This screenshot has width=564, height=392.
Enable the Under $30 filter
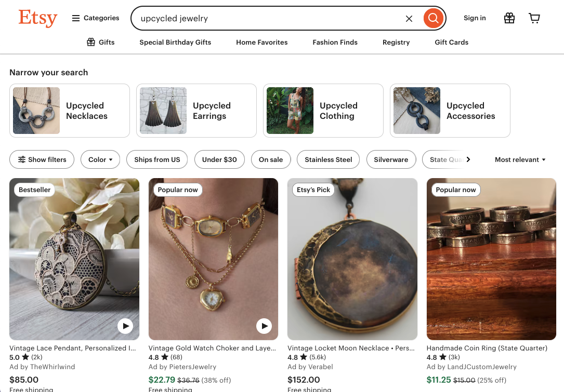tap(219, 159)
